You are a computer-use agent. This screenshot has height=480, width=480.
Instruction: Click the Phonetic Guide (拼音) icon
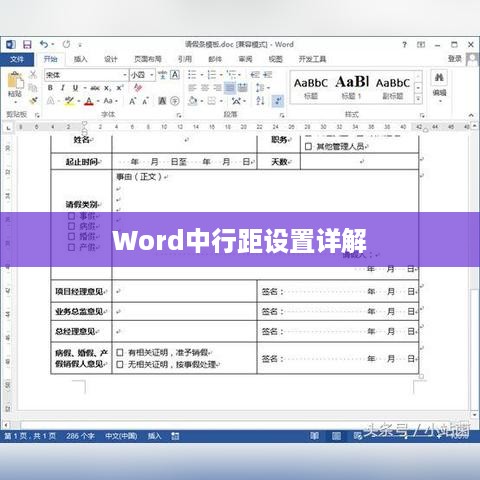[x=162, y=75]
